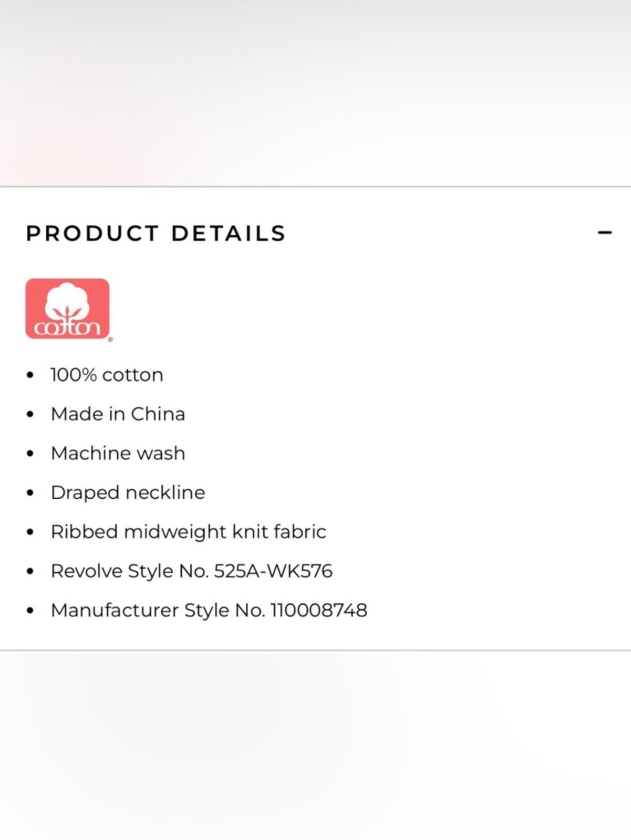Tap the bullet dot beside 'Draped neckline'
This screenshot has height=840, width=631.
pos(30,493)
